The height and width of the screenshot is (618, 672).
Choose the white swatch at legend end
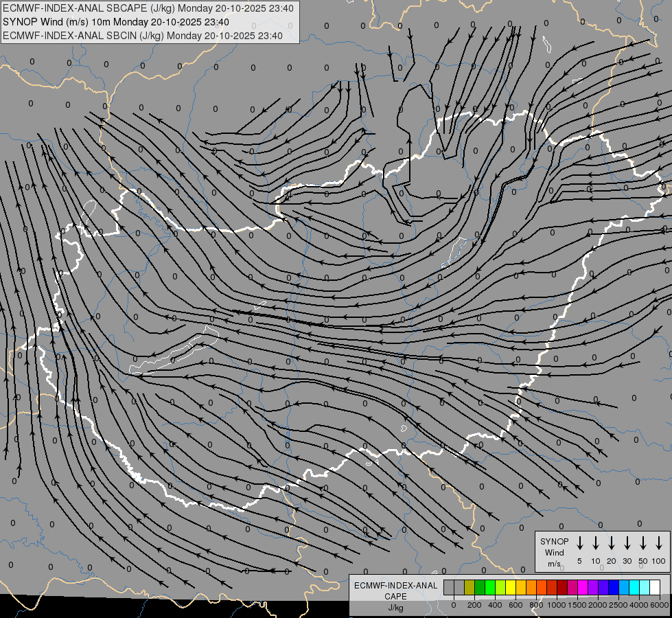pyautogui.click(x=654, y=587)
